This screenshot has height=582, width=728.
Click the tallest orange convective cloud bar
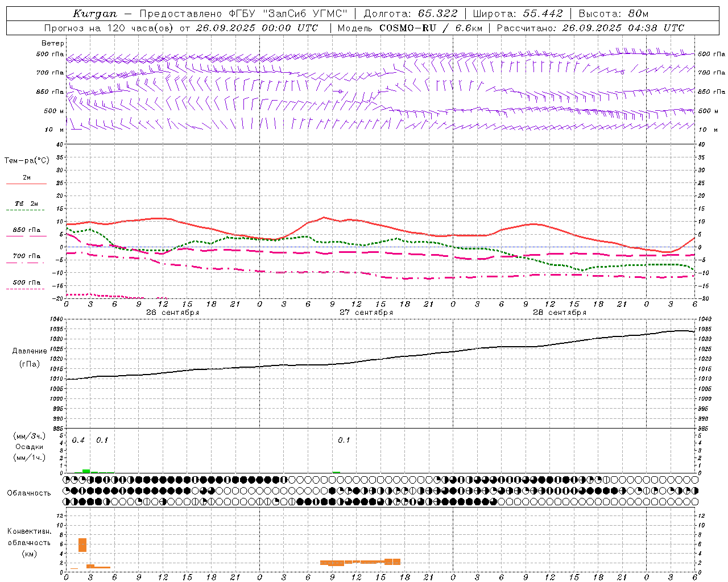tap(82, 544)
